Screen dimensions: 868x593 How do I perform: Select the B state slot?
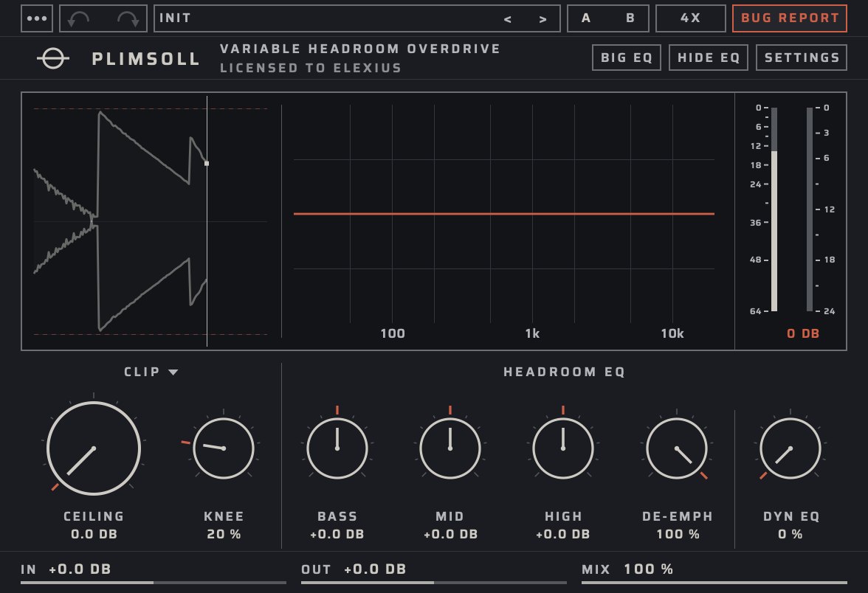630,18
